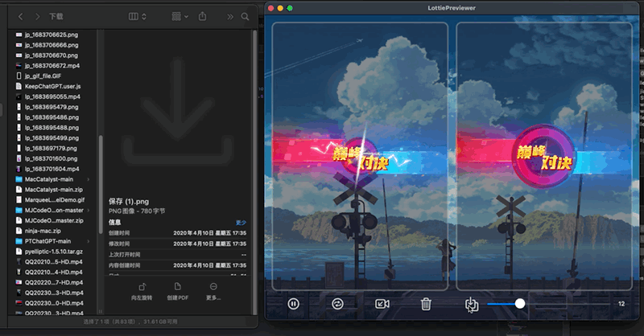Click the Finder preview pane scrollbar

pos(254,172)
